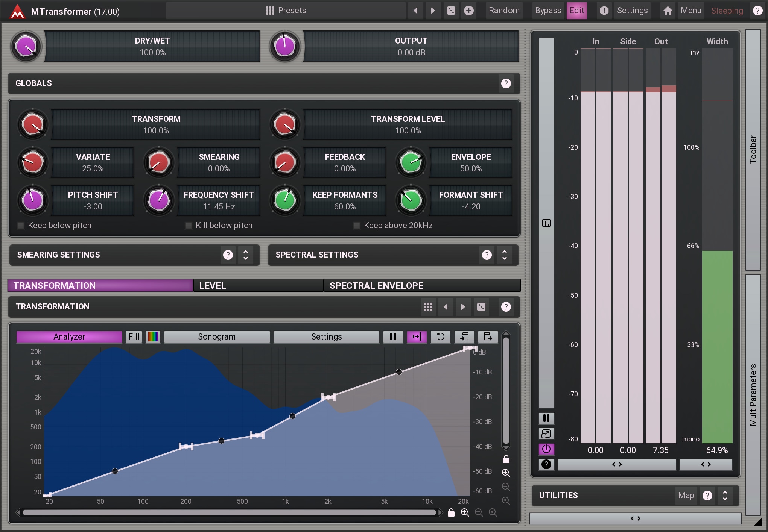Click the home icon next to Menu
This screenshot has height=532, width=768.
pyautogui.click(x=668, y=11)
